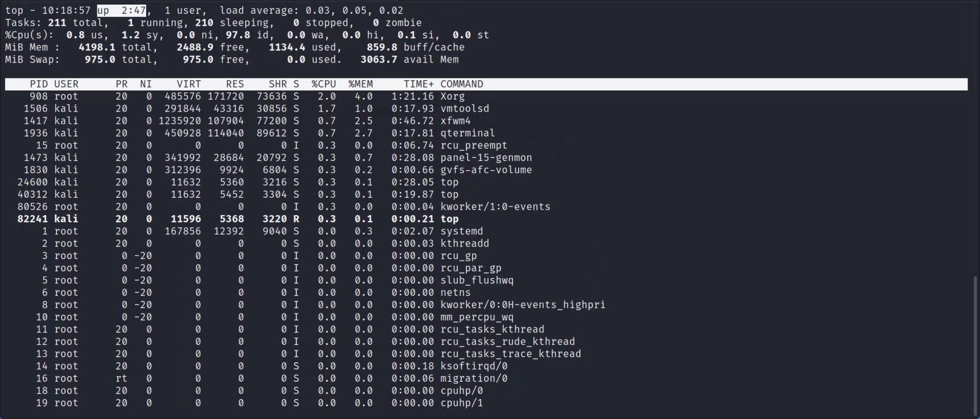Click the USER column header
980x419 pixels.
point(66,84)
